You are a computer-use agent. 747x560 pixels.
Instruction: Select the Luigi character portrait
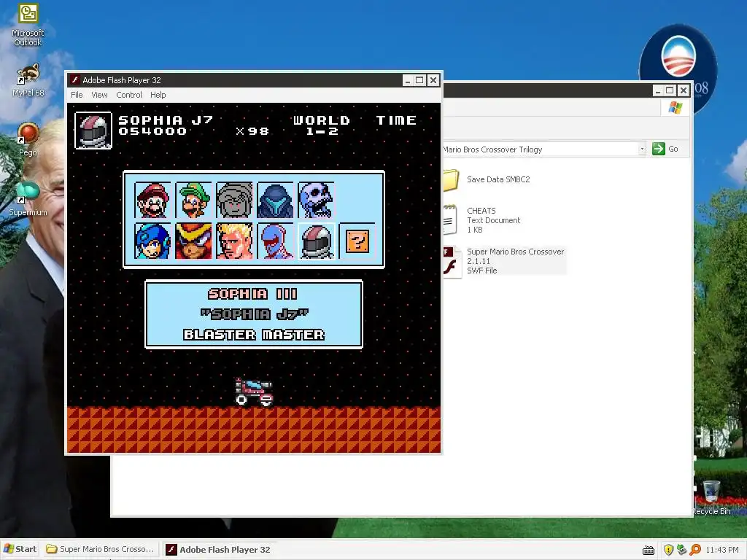click(x=193, y=200)
